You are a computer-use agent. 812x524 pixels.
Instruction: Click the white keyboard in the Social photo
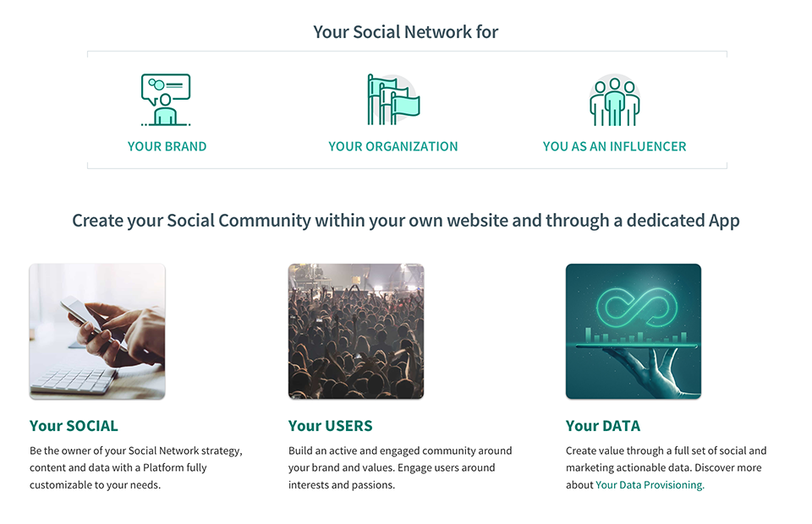point(72,380)
